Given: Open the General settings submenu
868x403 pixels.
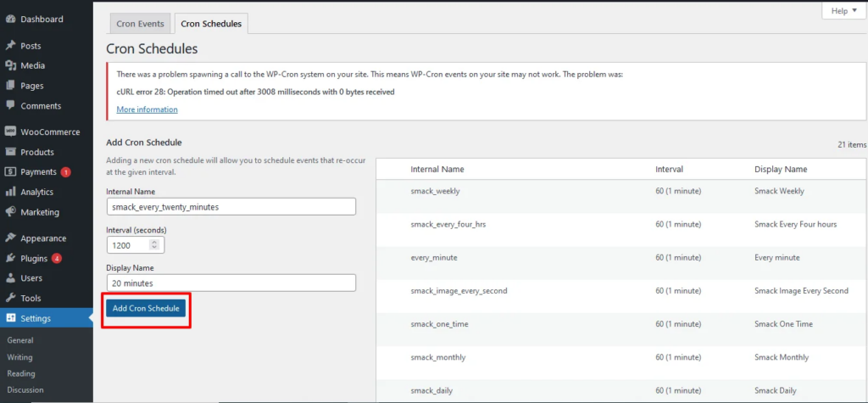Looking at the screenshot, I should [x=20, y=340].
